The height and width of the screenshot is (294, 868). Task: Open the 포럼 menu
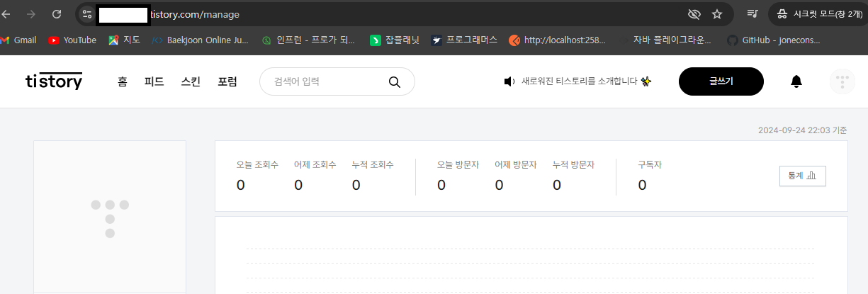[227, 81]
